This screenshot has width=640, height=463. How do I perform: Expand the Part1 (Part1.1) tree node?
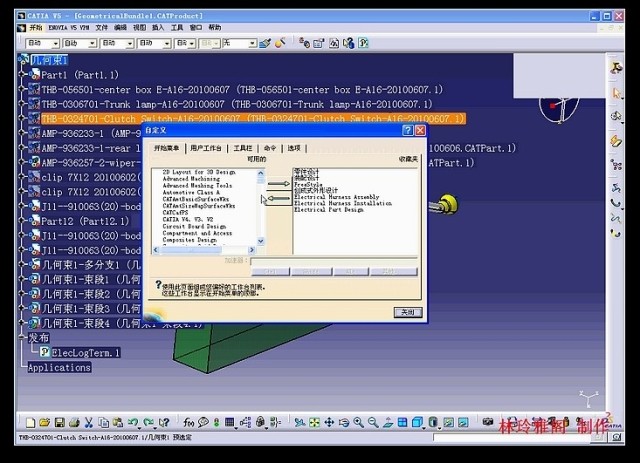tap(22, 75)
